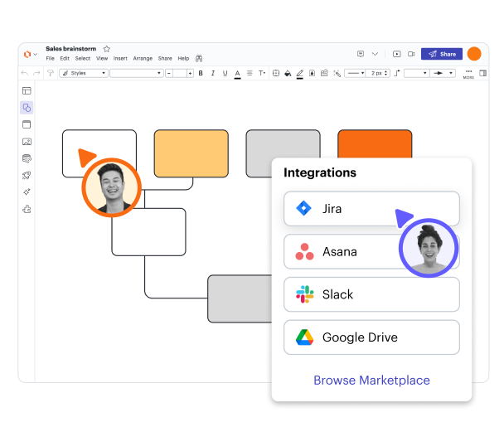Click the rocket icon in sidebar

[27, 175]
